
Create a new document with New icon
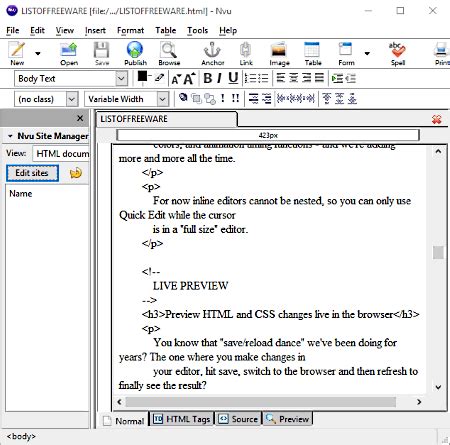tap(17, 53)
